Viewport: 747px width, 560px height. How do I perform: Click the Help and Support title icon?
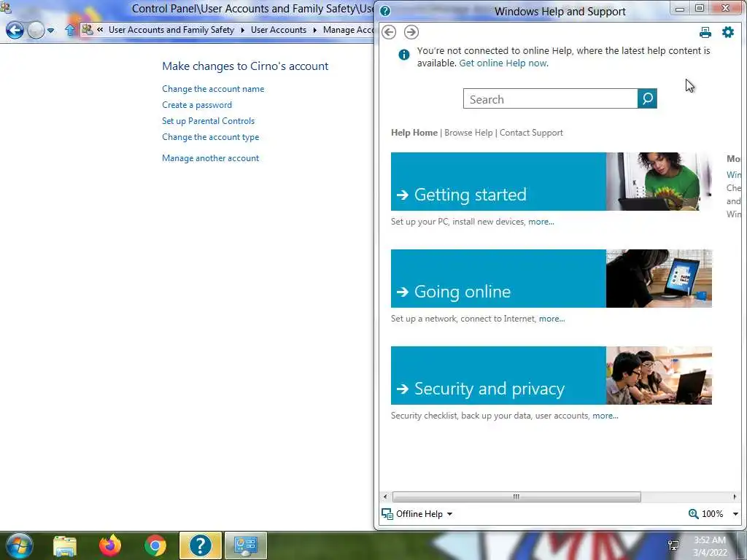pos(385,12)
